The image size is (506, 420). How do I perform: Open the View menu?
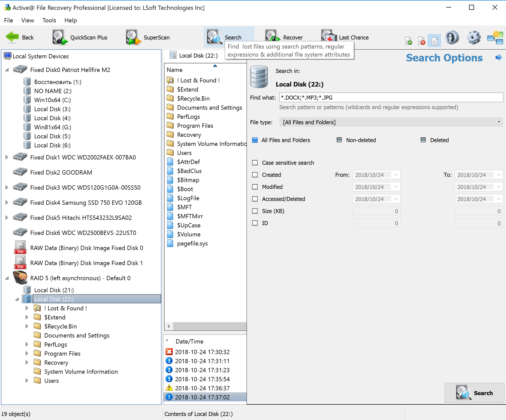pos(28,20)
